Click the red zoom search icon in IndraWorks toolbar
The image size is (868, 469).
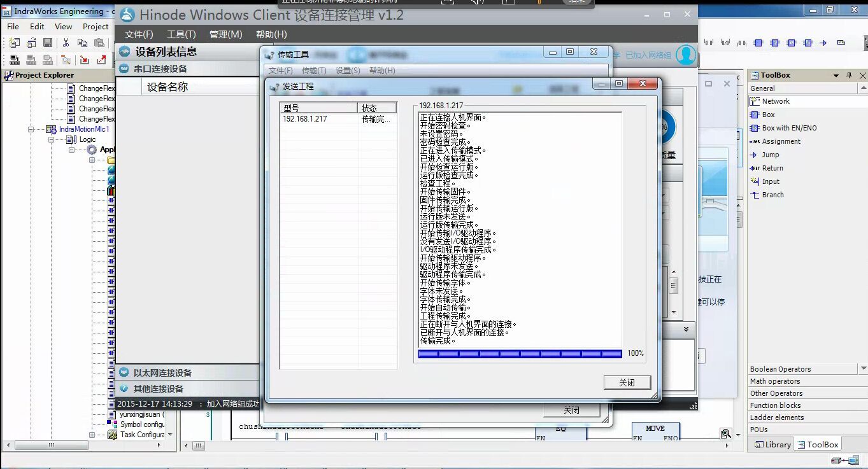66,60
